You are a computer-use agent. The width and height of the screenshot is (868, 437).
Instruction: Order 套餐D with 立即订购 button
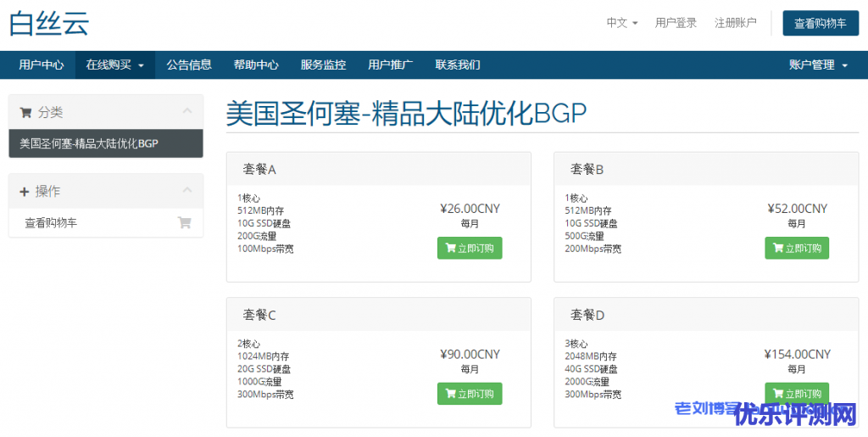tap(797, 394)
